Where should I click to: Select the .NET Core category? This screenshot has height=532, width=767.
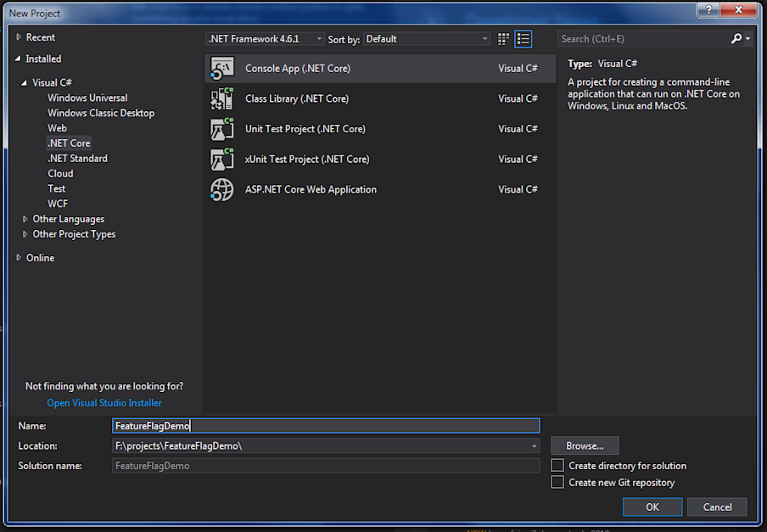pyautogui.click(x=69, y=143)
